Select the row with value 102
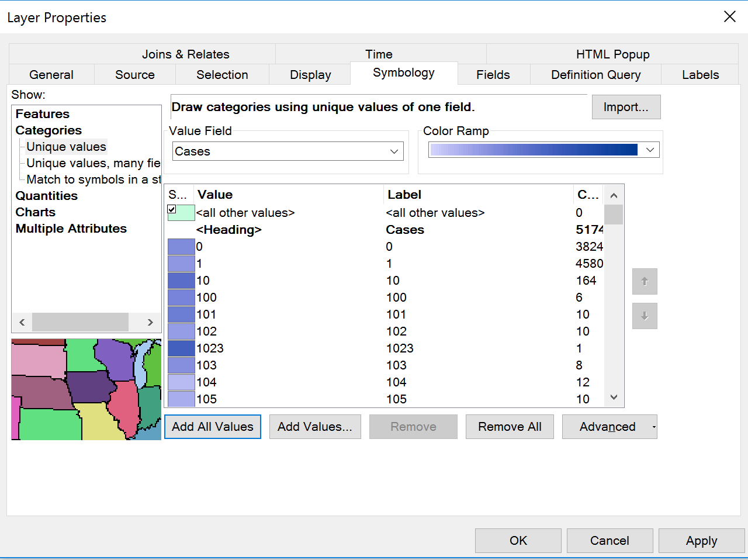748x560 pixels. (x=385, y=331)
